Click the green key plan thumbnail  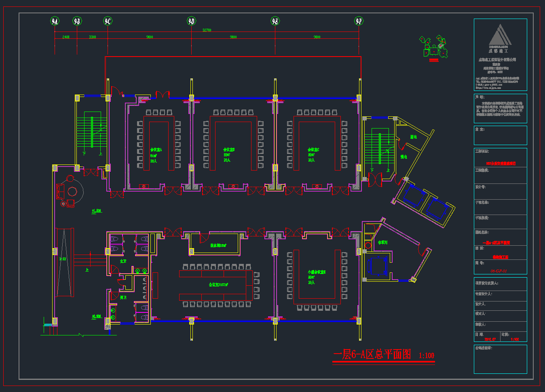coord(435,47)
